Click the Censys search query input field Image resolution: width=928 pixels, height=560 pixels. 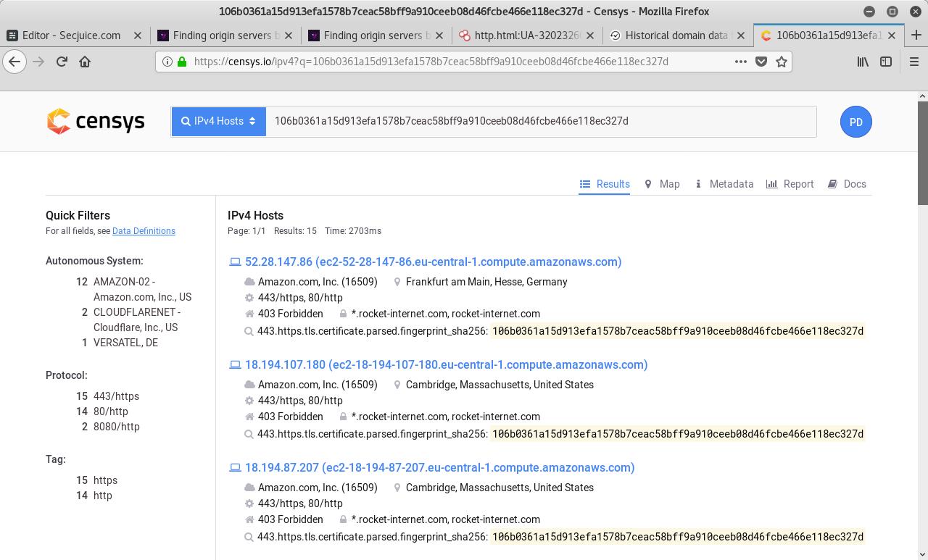point(541,122)
